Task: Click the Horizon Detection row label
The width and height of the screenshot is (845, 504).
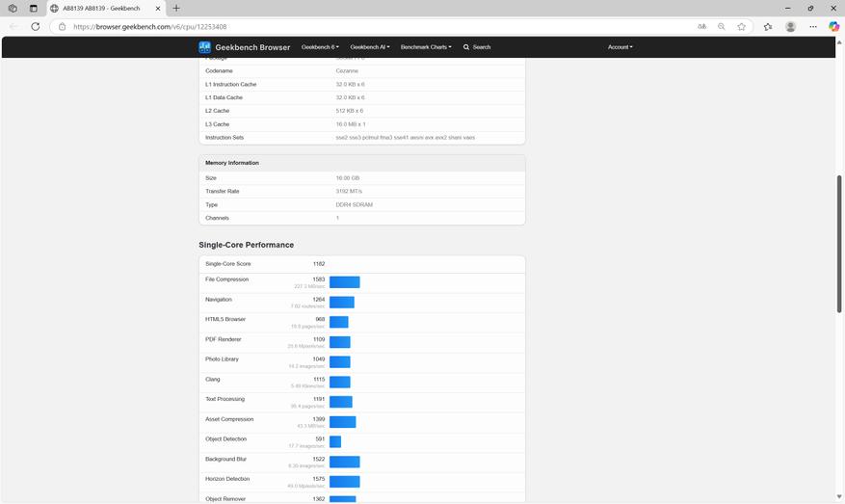Action: coord(227,479)
